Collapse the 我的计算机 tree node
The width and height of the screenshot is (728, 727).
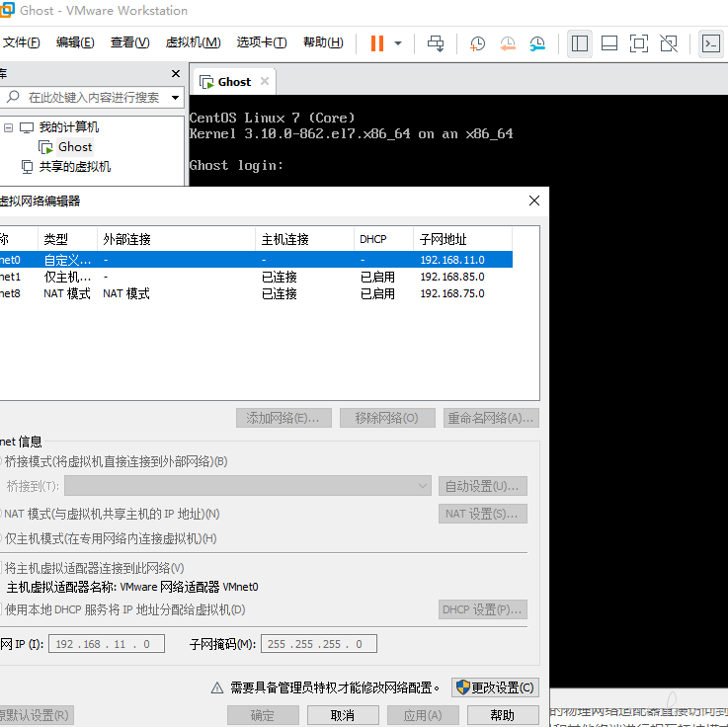(x=8, y=127)
